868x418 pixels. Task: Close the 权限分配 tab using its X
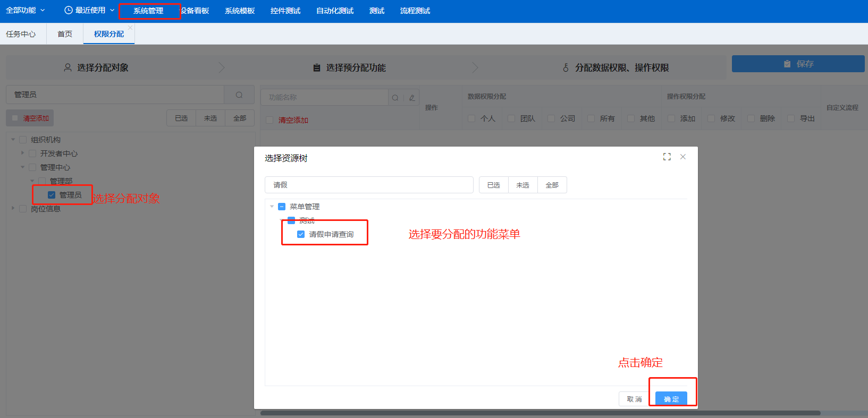pyautogui.click(x=130, y=28)
